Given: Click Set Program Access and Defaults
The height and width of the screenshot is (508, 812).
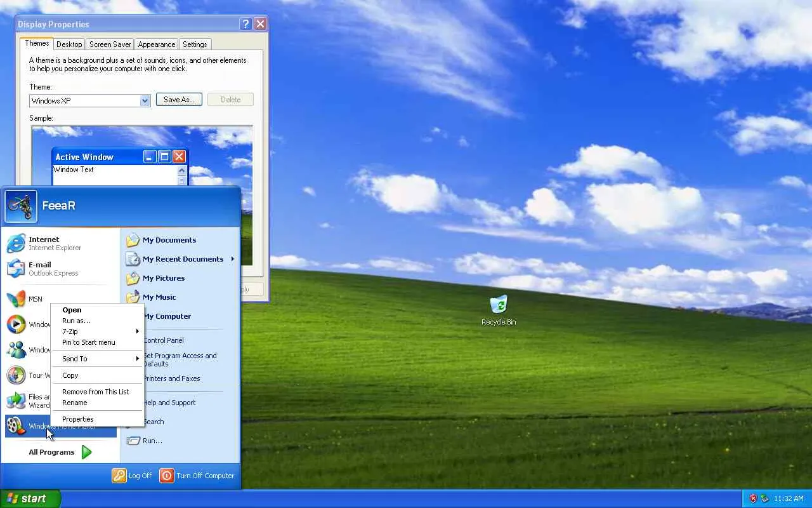Looking at the screenshot, I should [x=180, y=359].
